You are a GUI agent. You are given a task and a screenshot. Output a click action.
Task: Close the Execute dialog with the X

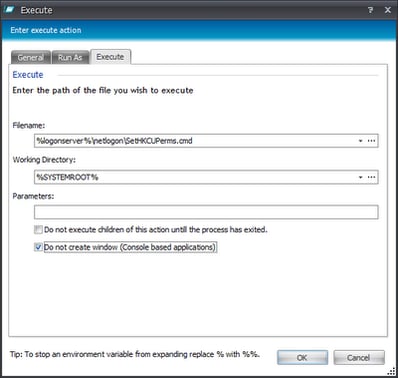click(x=388, y=10)
